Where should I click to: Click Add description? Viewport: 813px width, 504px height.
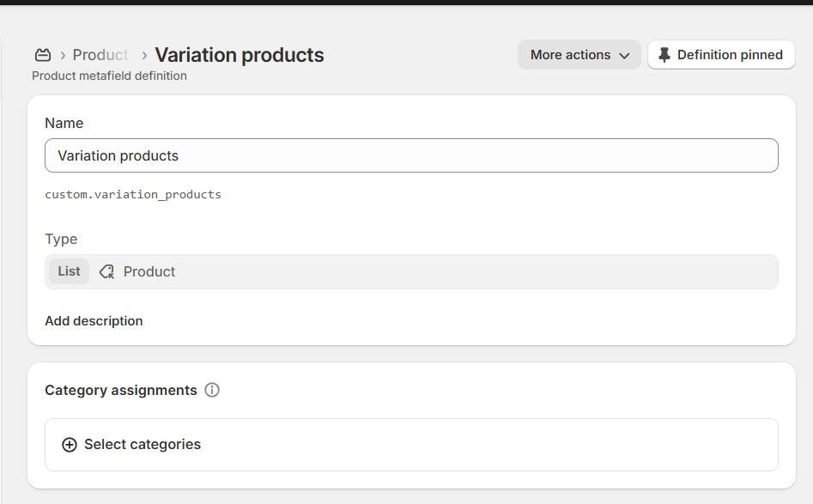point(94,321)
